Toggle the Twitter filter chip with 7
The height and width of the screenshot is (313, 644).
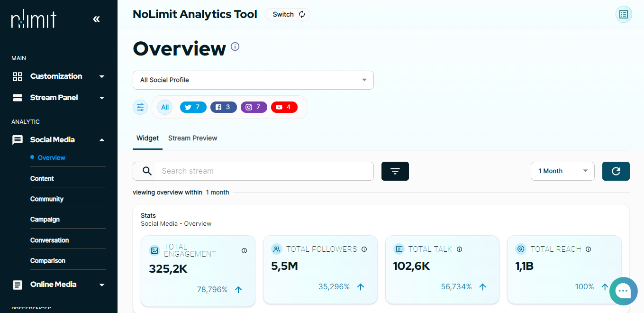click(193, 107)
